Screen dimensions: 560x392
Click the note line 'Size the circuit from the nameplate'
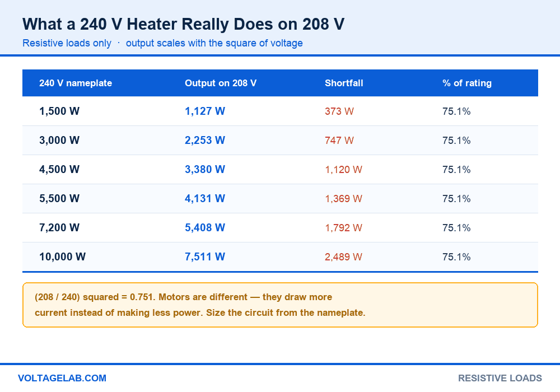(x=286, y=312)
